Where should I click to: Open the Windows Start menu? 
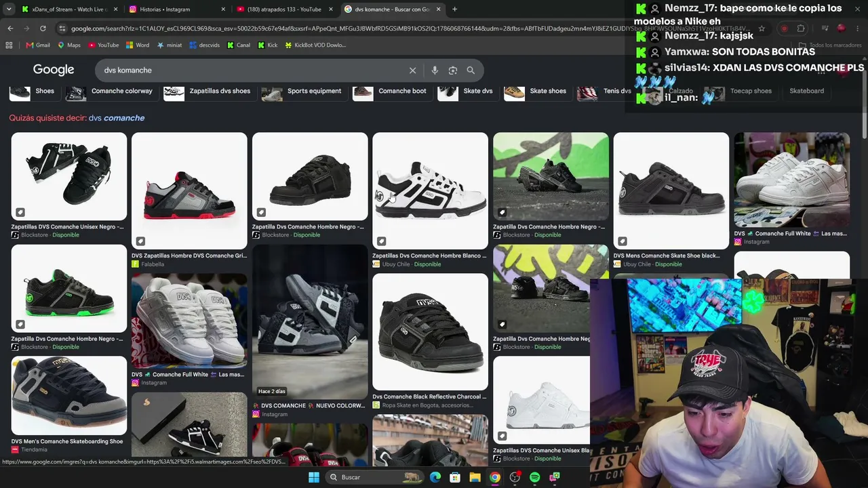pyautogui.click(x=314, y=477)
